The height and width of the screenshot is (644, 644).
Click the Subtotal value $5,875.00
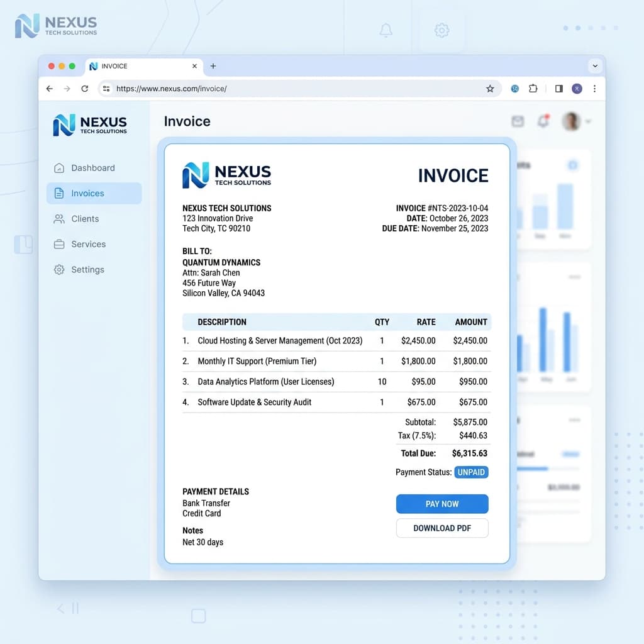click(470, 422)
